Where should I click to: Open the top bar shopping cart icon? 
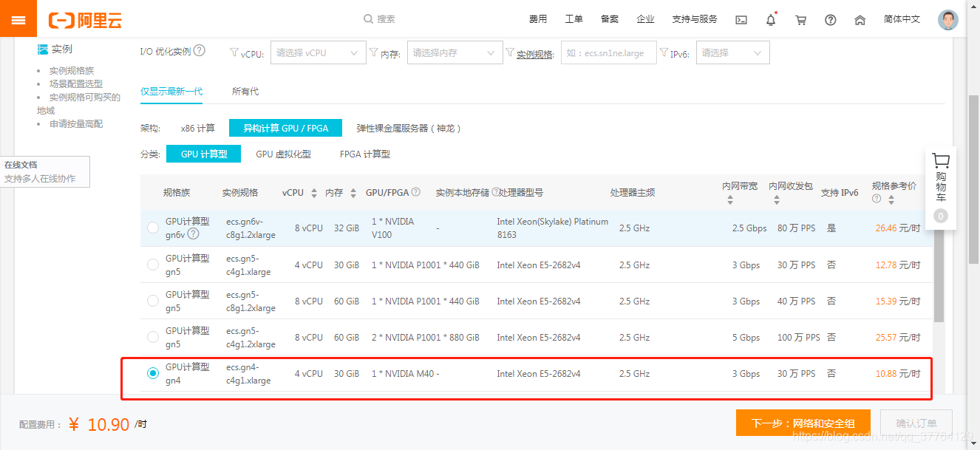(800, 20)
